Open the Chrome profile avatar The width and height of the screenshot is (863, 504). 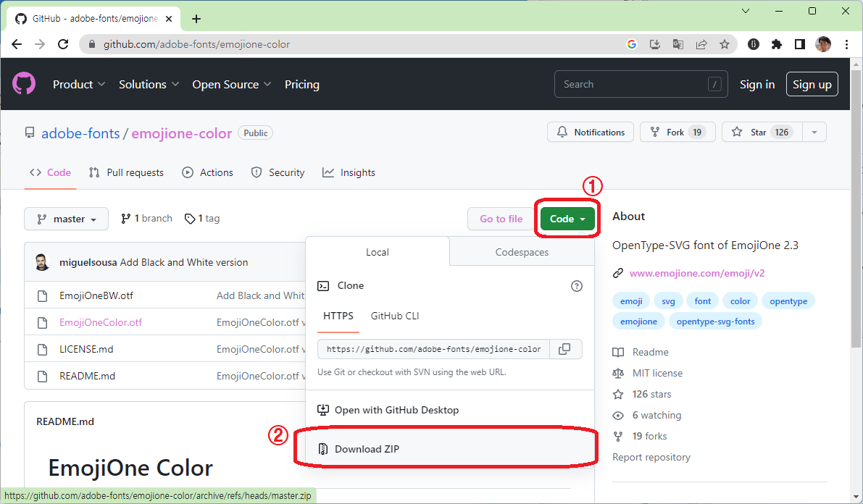[x=823, y=45]
